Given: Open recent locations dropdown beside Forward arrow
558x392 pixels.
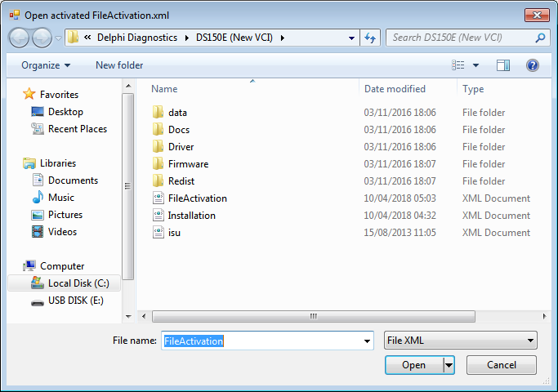Looking at the screenshot, I should pyautogui.click(x=58, y=38).
